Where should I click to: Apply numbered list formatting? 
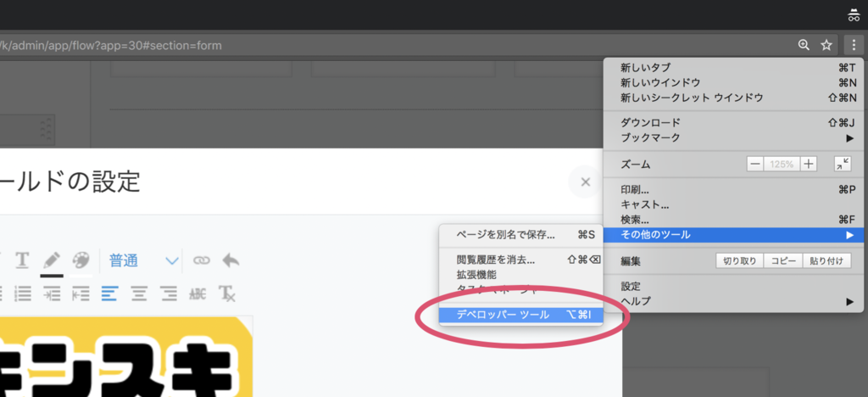pyautogui.click(x=22, y=294)
